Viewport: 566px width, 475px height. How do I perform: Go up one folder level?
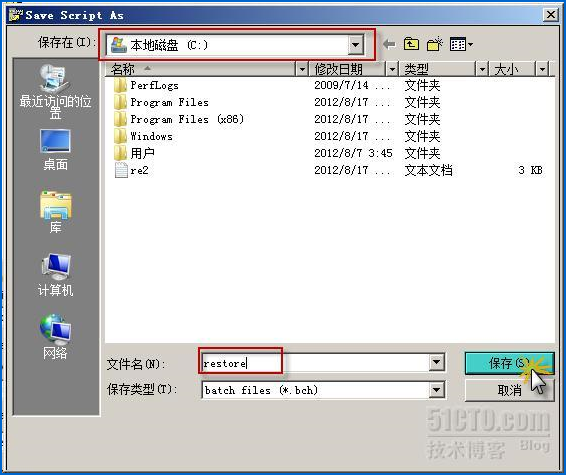[411, 44]
